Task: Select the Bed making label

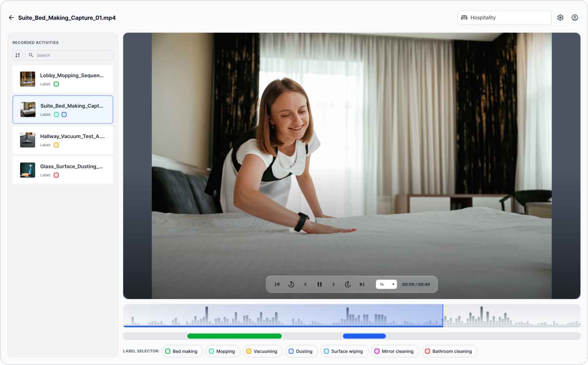Action: [182, 351]
